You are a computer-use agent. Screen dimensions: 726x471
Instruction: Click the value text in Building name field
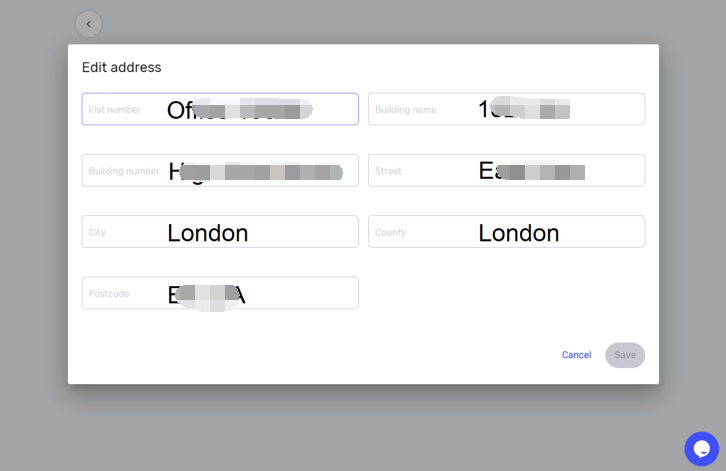[524, 109]
